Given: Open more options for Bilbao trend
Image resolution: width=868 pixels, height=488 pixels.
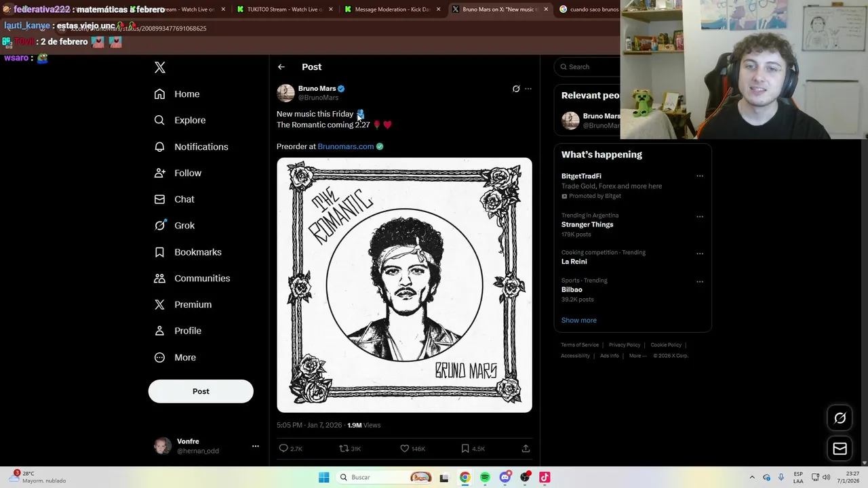Looking at the screenshot, I should pyautogui.click(x=700, y=281).
